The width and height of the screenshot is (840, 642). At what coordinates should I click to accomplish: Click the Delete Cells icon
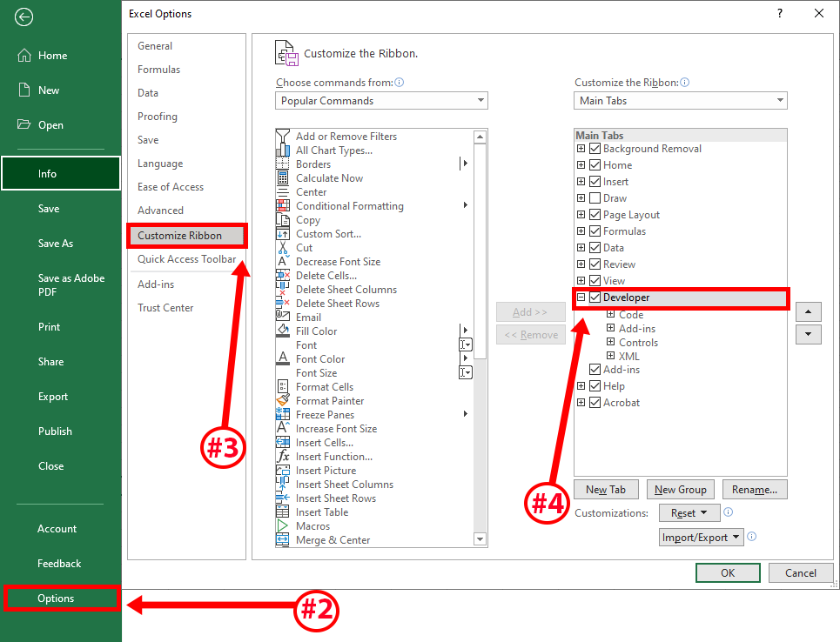coord(283,276)
